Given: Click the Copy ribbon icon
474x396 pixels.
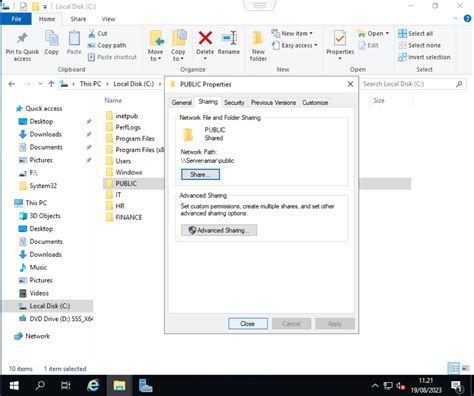Looking at the screenshot, I should point(51,38).
